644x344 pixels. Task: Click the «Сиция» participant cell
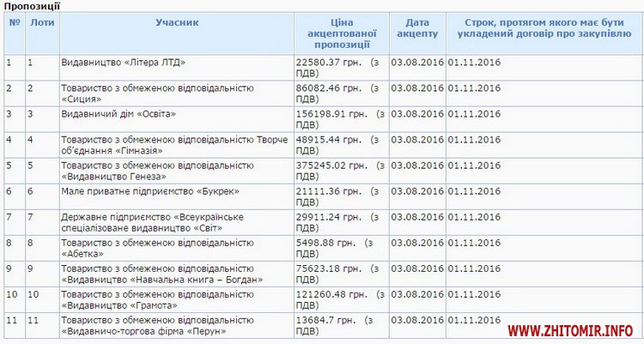click(157, 94)
